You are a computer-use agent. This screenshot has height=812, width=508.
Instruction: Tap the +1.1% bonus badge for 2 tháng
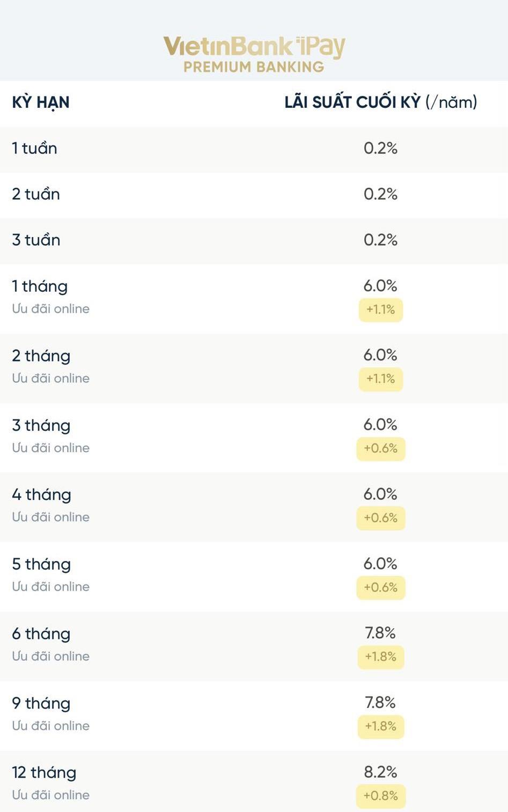point(380,379)
